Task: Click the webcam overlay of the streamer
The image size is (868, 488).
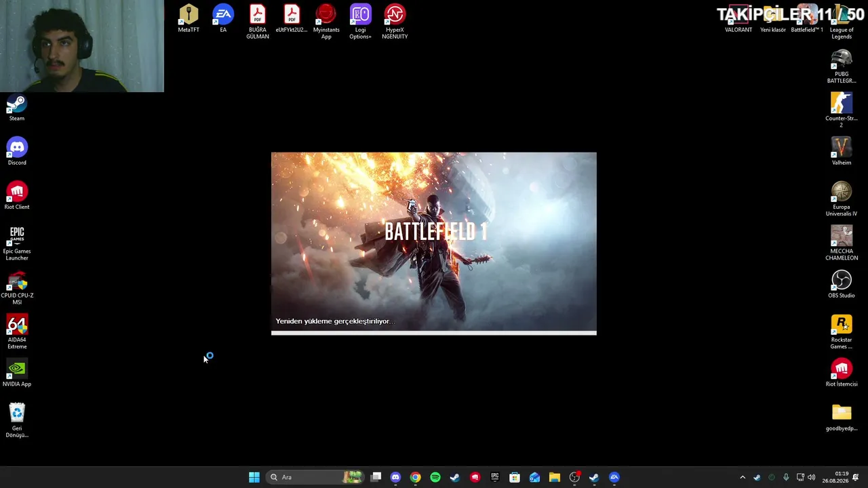Action: pyautogui.click(x=82, y=46)
